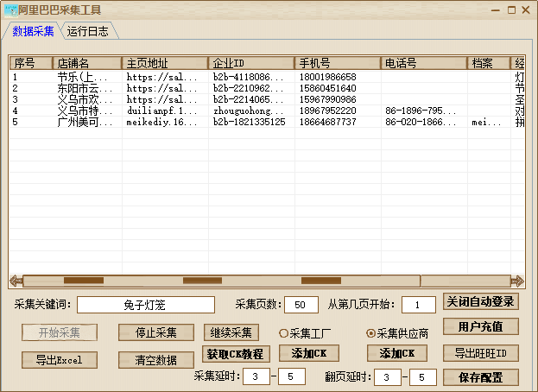
Task: Save settings with 保存配置 button
Action: 481,377
